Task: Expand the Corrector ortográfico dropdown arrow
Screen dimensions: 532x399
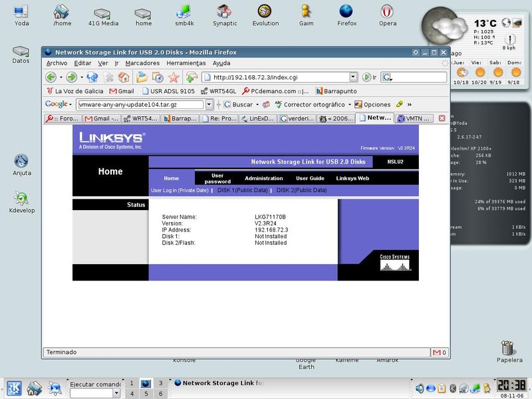Action: (350, 104)
